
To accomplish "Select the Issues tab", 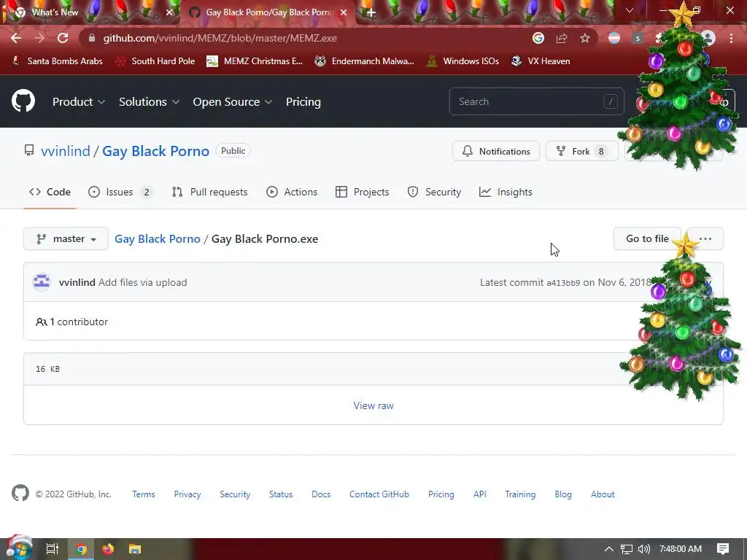I will tap(120, 192).
